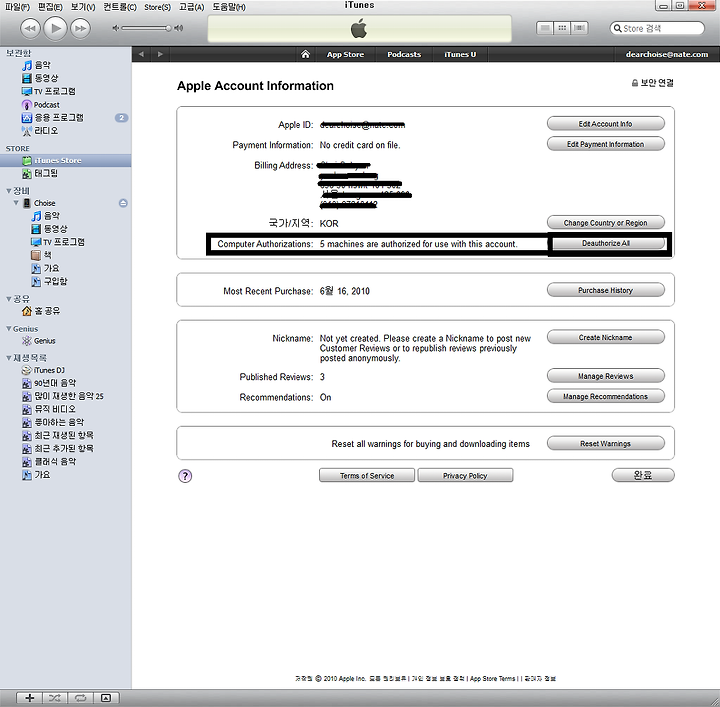Click the 완료 done button

tap(643, 475)
